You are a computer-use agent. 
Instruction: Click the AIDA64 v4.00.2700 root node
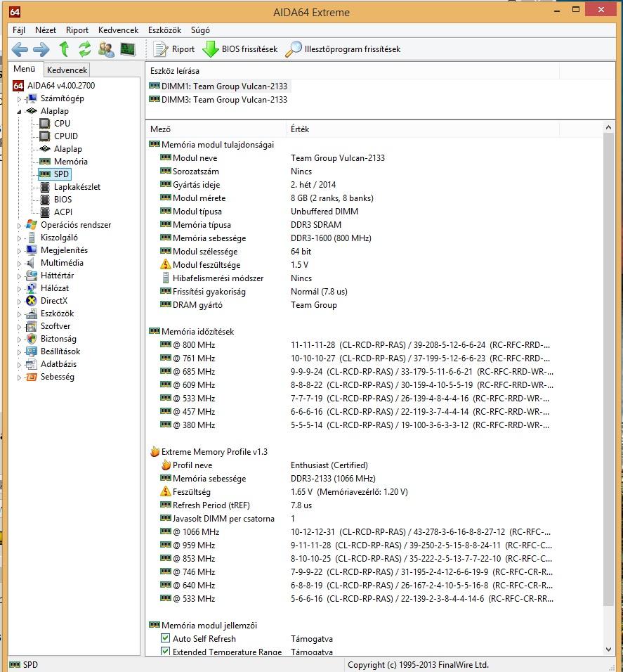[54, 85]
